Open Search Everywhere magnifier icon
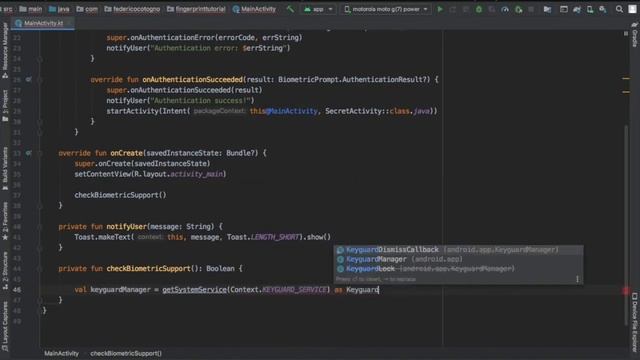This screenshot has width=640, height=360. pyautogui.click(x=619, y=9)
